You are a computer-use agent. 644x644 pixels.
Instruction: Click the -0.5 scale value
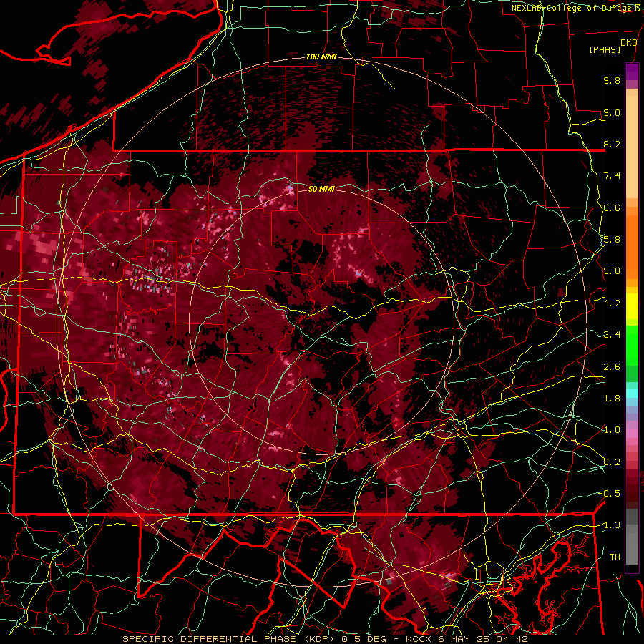[610, 494]
